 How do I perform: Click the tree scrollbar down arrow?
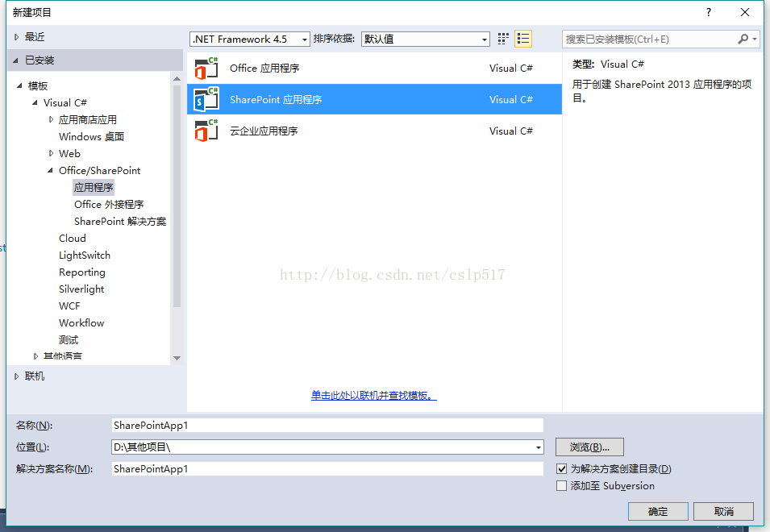[177, 358]
